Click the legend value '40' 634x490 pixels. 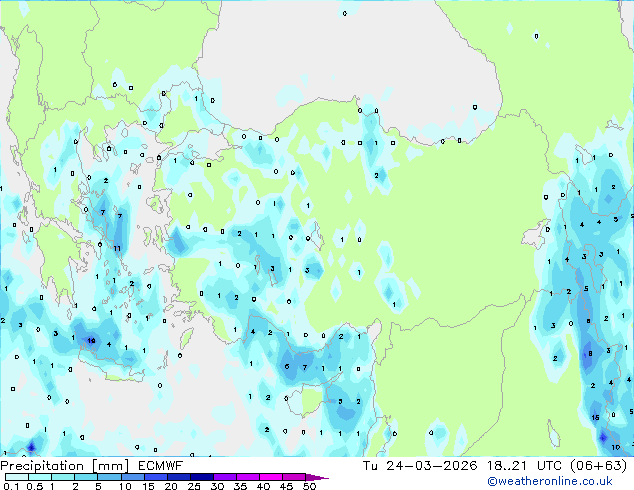click(263, 486)
